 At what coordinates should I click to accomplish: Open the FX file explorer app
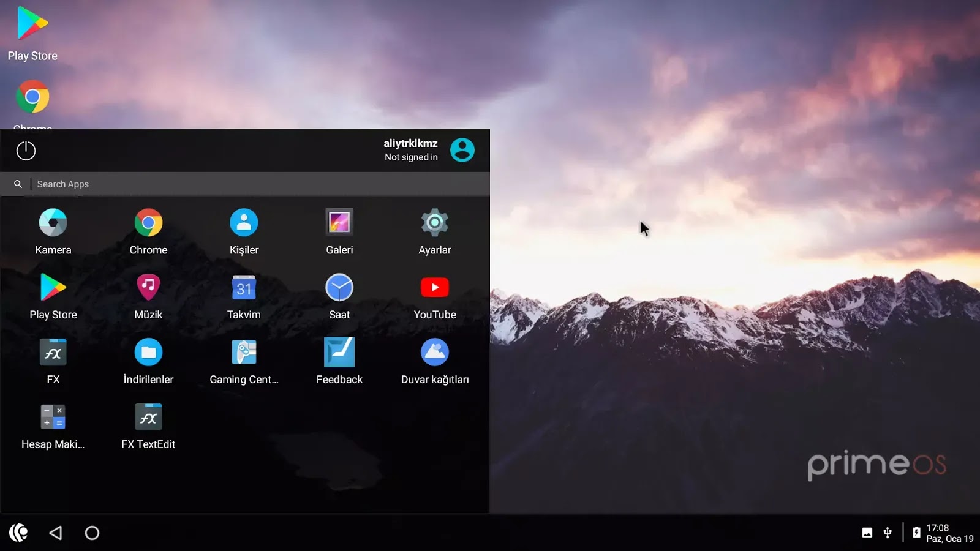[53, 361]
